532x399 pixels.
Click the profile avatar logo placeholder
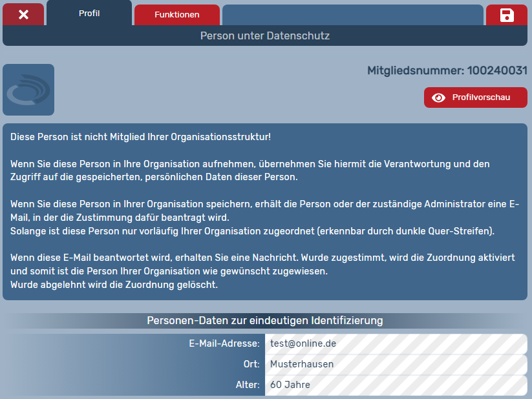coord(28,90)
